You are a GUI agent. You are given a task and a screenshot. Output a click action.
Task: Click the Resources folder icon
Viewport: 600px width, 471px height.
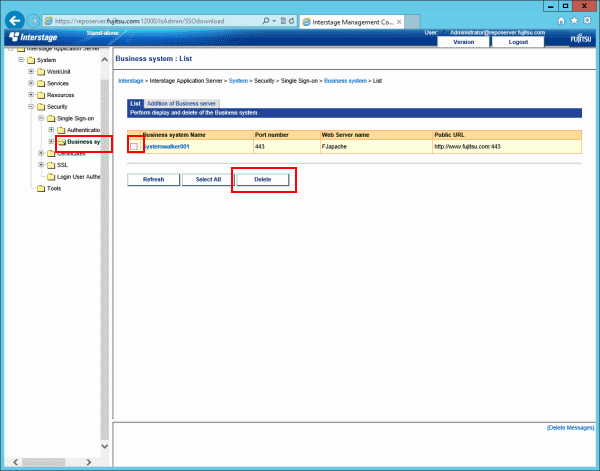pyautogui.click(x=41, y=95)
